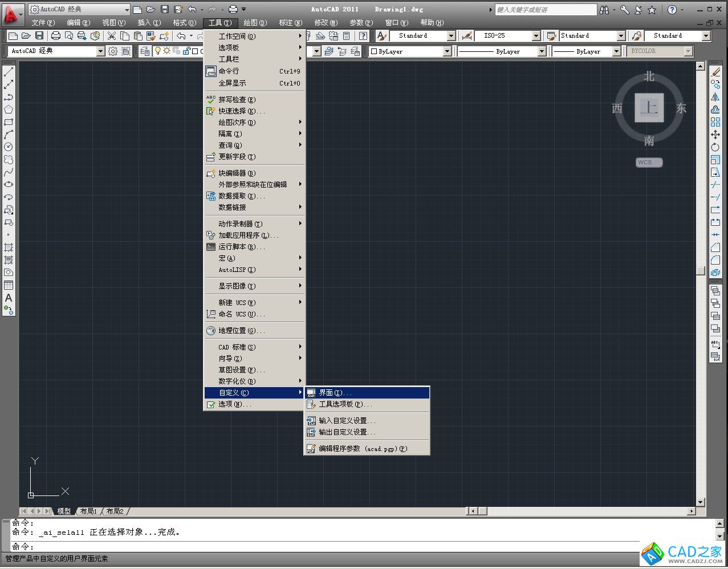Click the keyword search input field
728x569 pixels.
point(546,10)
